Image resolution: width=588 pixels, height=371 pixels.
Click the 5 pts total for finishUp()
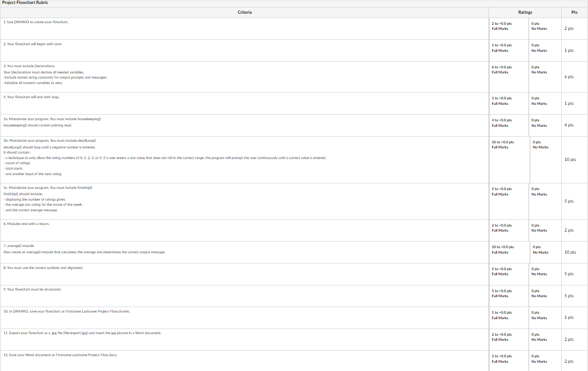569,201
